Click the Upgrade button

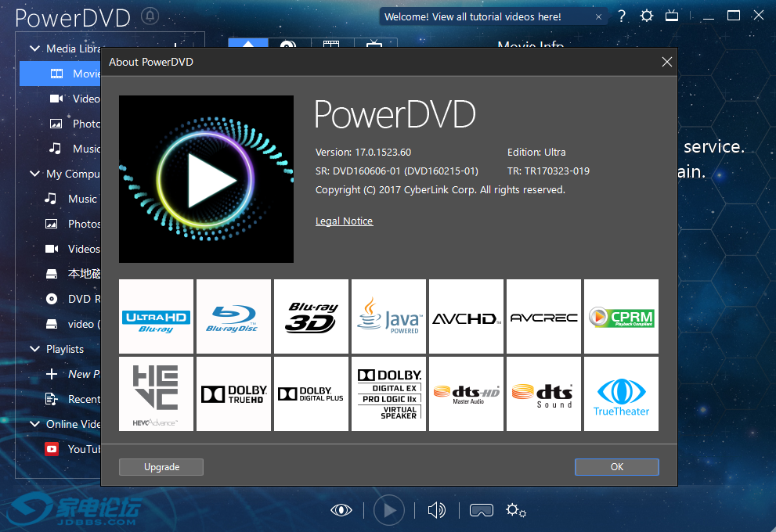[161, 467]
